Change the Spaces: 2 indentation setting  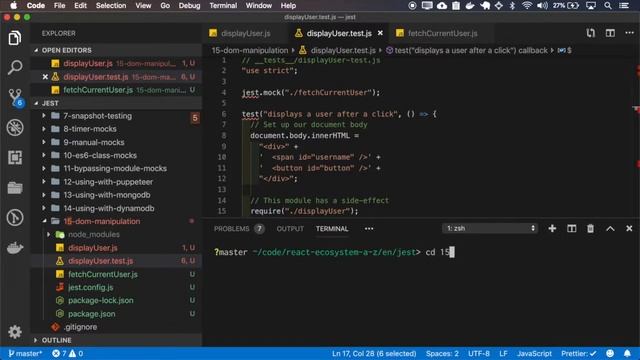point(442,353)
